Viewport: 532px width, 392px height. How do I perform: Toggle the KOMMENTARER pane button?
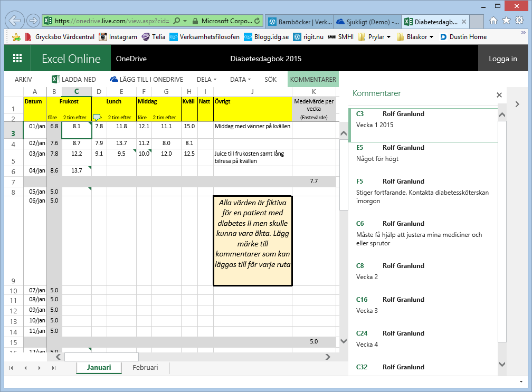click(313, 80)
